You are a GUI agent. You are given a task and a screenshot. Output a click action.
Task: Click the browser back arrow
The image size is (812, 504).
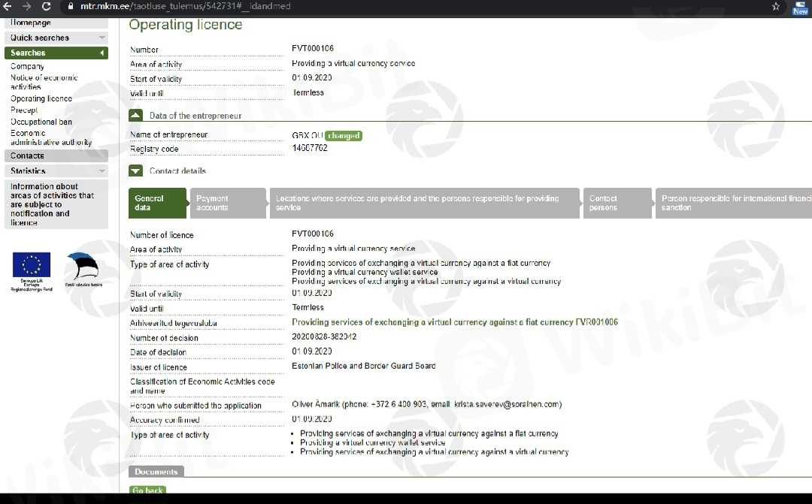point(8,6)
